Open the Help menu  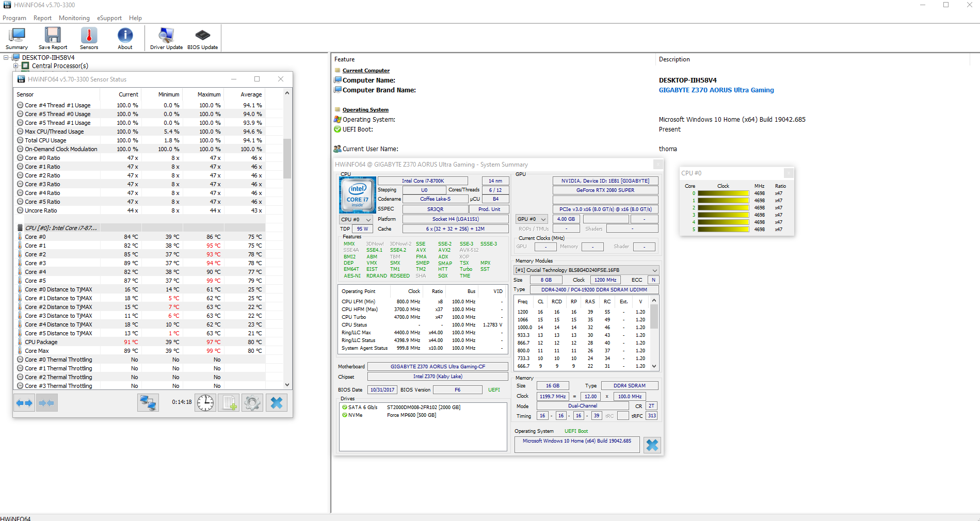pos(135,18)
